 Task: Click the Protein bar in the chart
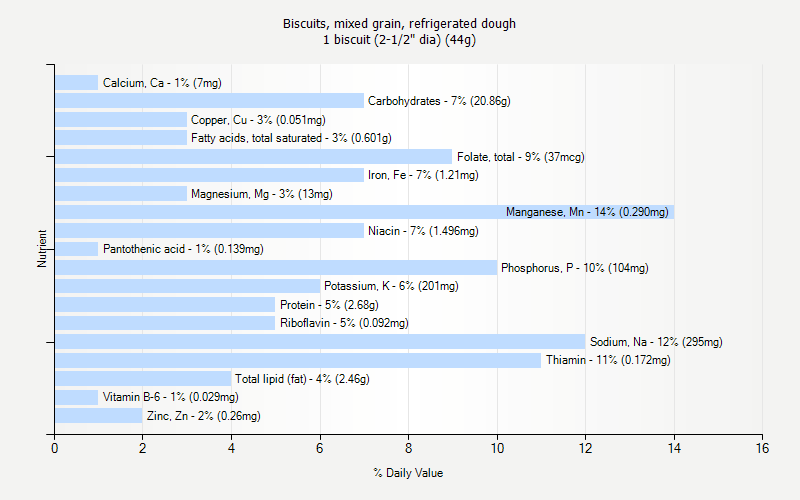click(165, 305)
